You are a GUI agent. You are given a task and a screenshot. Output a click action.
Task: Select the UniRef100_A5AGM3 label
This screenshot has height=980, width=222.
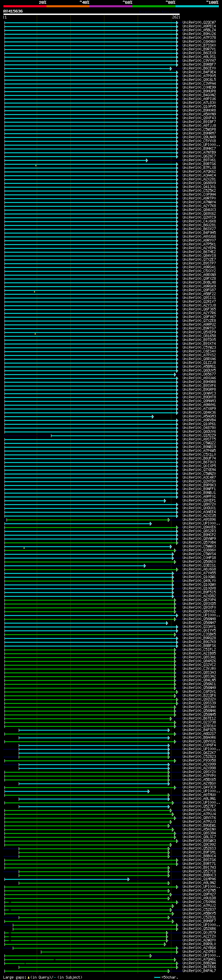pos(199,416)
